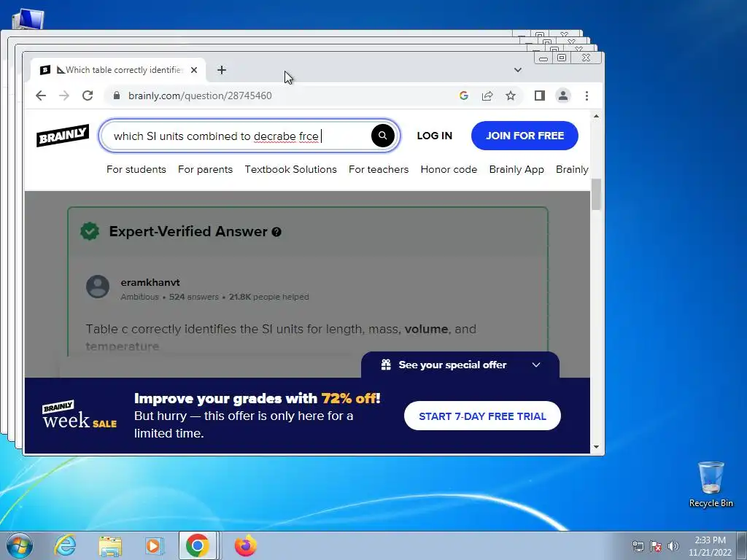The height and width of the screenshot is (560, 747).
Task: Click the '524 answers' text
Action: pyautogui.click(x=193, y=297)
